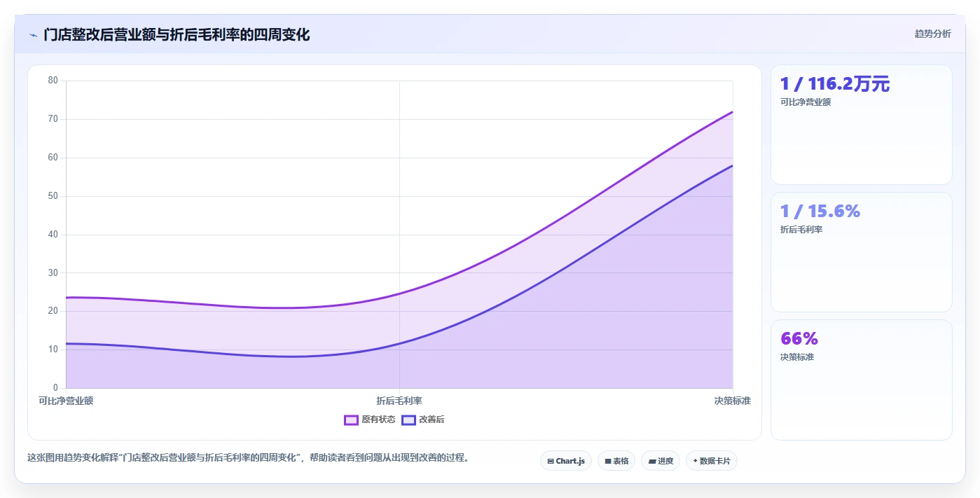Screen dimensions: 980x498
Task: Click the x-axis label 折后毛利率
Action: pyautogui.click(x=399, y=401)
